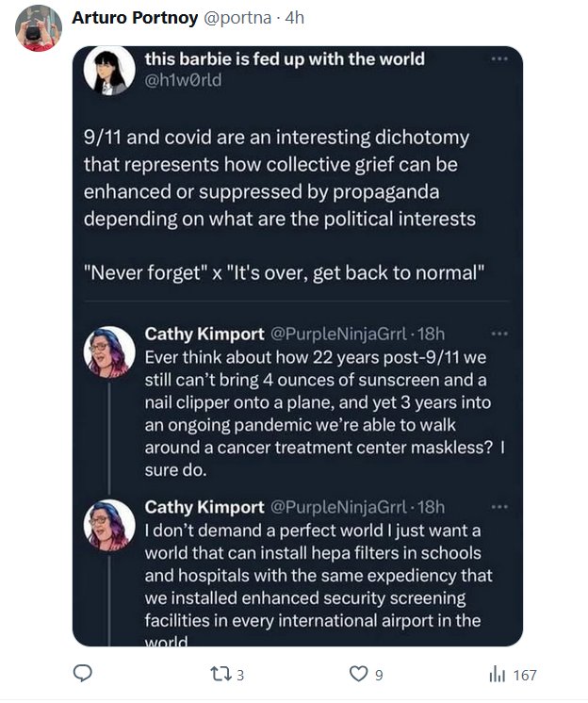This screenshot has width=588, height=703.
Task: Open more options on the h1w0rld tweet
Action: [499, 58]
